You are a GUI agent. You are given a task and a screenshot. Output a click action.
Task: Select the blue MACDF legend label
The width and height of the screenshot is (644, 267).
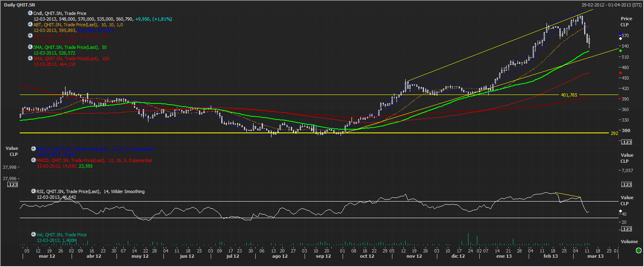pos(95,149)
